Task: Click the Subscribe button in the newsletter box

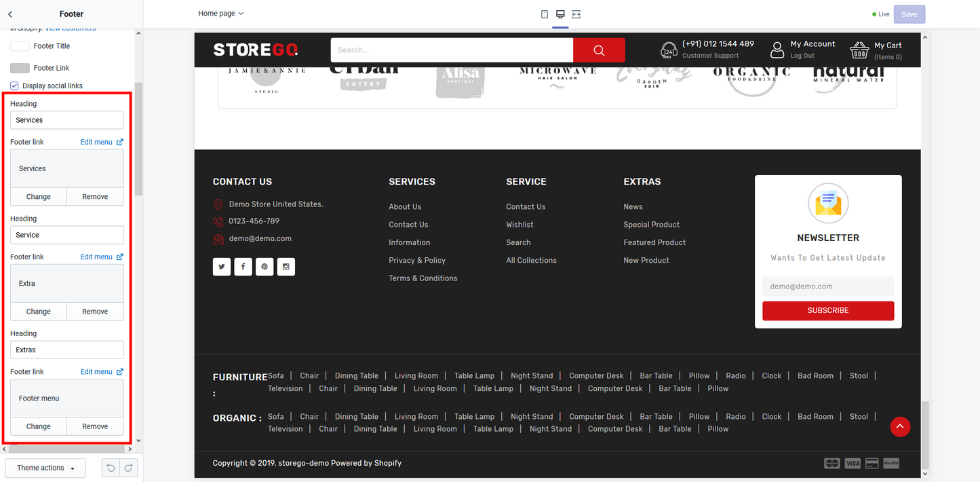Action: pos(828,310)
